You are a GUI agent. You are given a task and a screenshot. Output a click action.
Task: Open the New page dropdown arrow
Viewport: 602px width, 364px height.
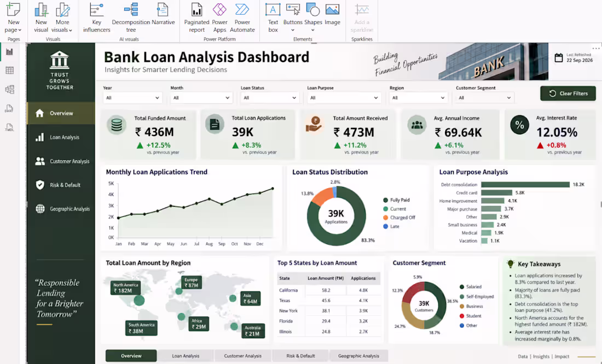tap(20, 30)
